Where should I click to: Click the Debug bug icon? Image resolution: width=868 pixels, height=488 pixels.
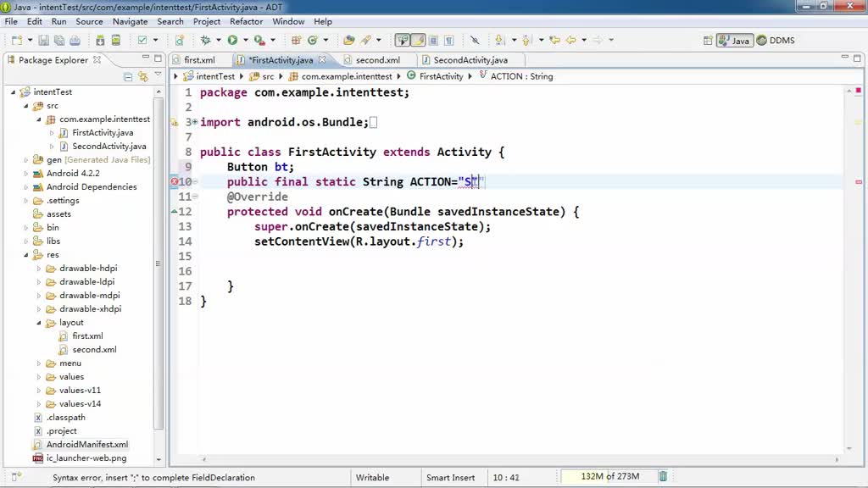(x=205, y=41)
